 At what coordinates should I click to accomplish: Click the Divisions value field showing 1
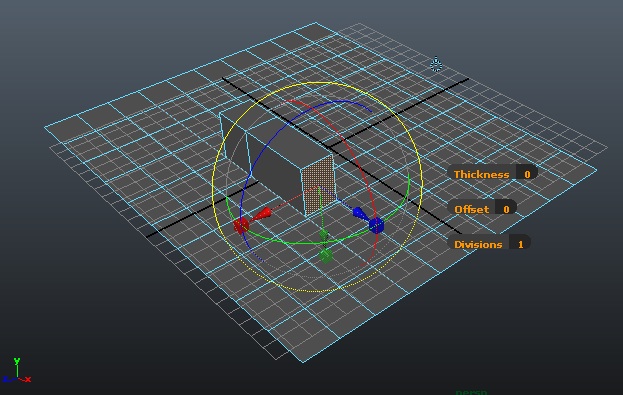click(x=520, y=244)
